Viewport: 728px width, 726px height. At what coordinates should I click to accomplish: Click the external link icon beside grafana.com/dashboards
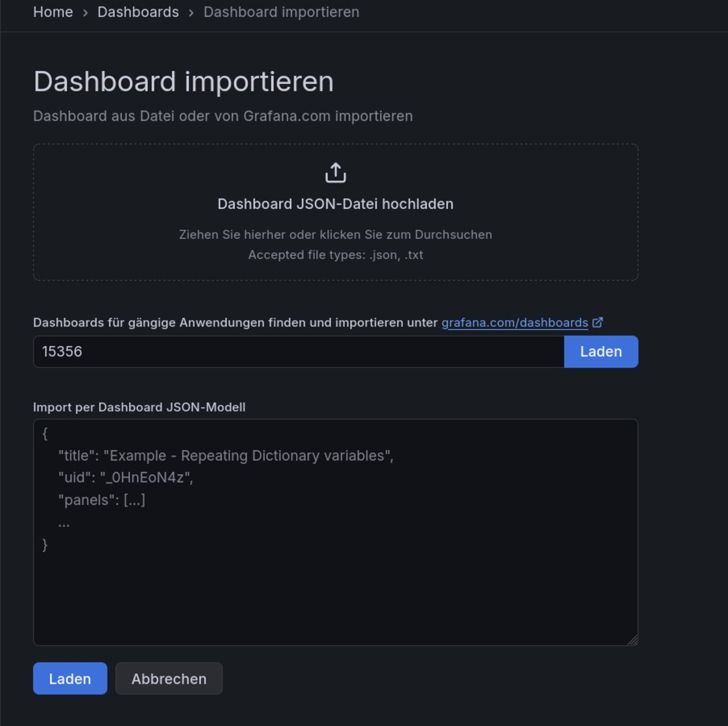(x=597, y=323)
